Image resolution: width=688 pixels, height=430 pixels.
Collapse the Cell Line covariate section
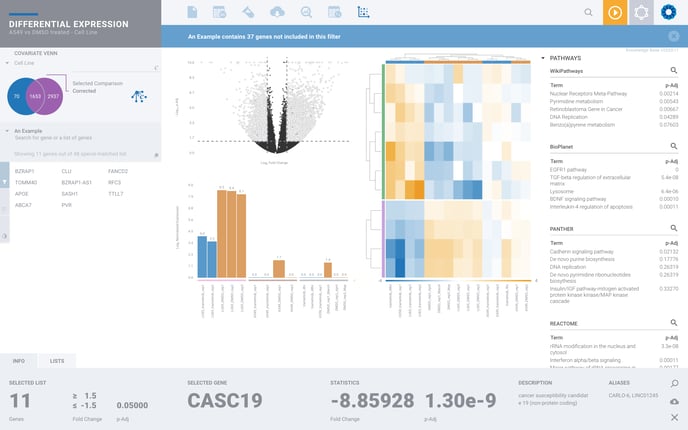tap(7, 63)
